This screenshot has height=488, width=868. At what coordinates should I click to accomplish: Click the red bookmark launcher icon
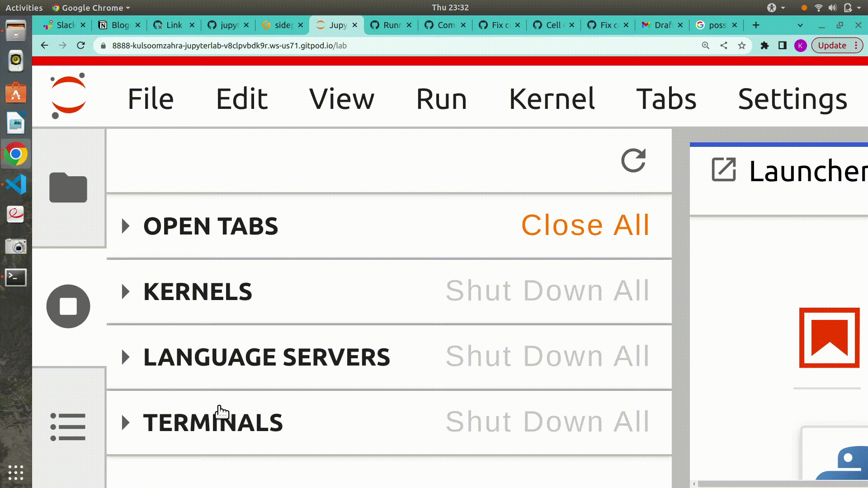pos(829,338)
